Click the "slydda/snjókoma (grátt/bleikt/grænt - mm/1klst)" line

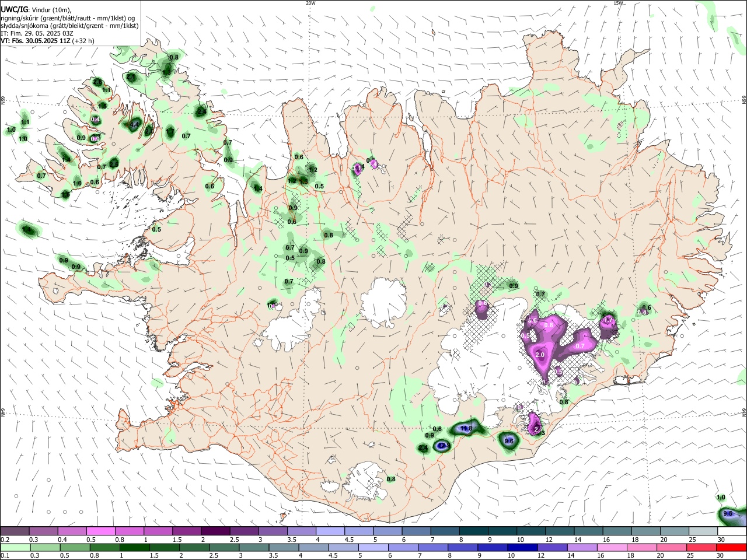tap(69, 26)
